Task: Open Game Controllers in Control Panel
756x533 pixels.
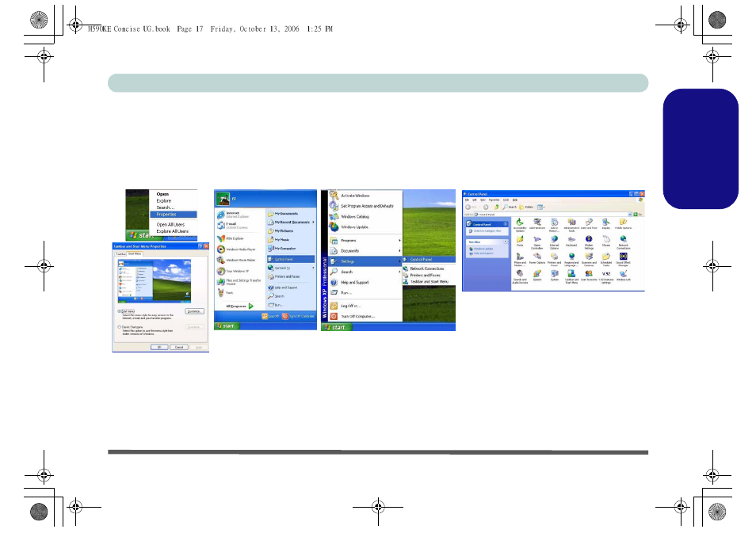Action: 537,242
